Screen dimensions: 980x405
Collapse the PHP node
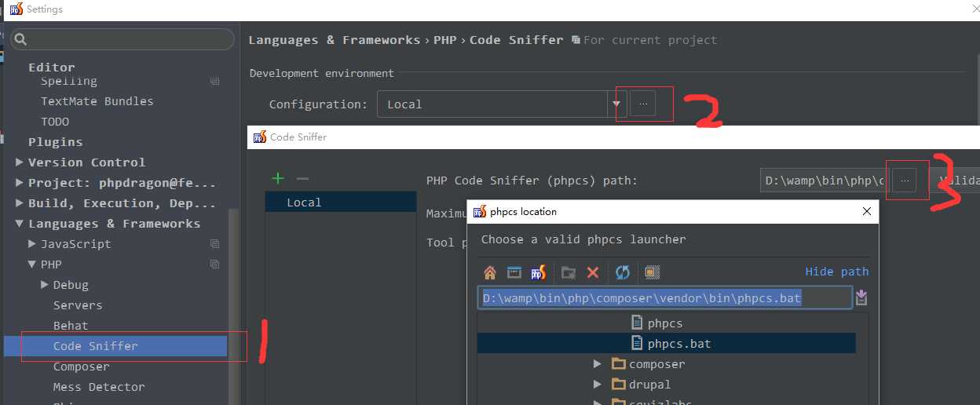pos(32,265)
